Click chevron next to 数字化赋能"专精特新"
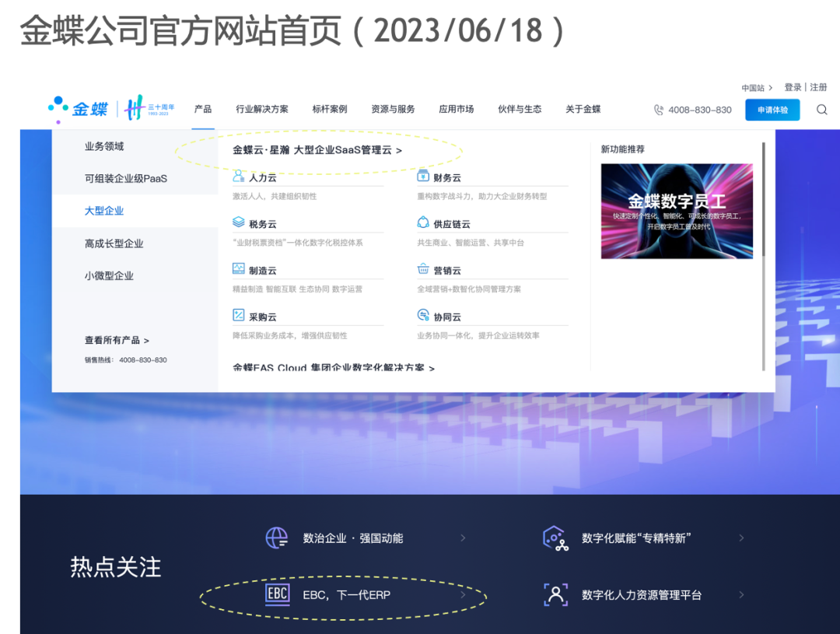This screenshot has height=634, width=840. [x=741, y=538]
